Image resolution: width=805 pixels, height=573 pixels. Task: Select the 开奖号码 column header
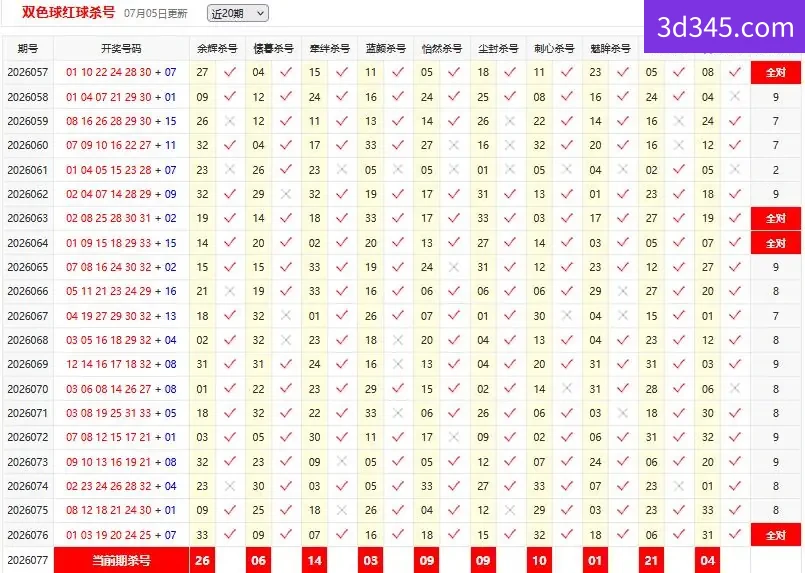pos(121,49)
